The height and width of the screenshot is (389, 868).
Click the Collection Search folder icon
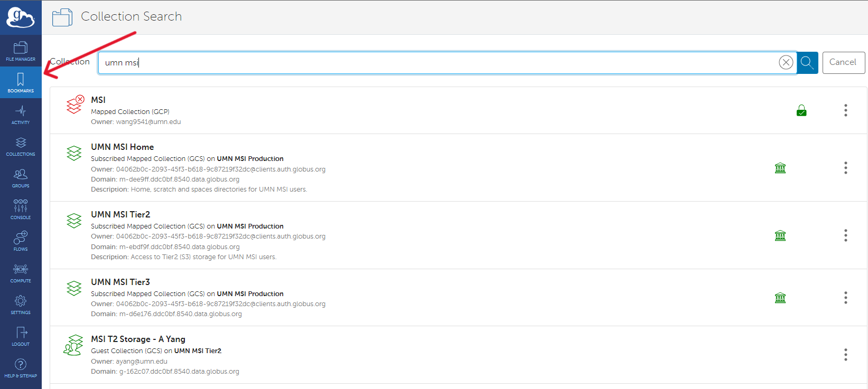click(x=62, y=17)
